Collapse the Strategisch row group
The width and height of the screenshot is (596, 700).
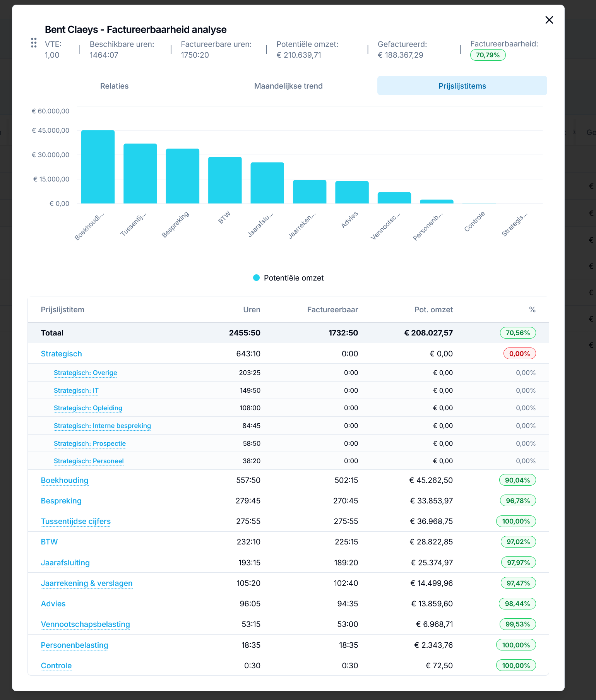[61, 354]
